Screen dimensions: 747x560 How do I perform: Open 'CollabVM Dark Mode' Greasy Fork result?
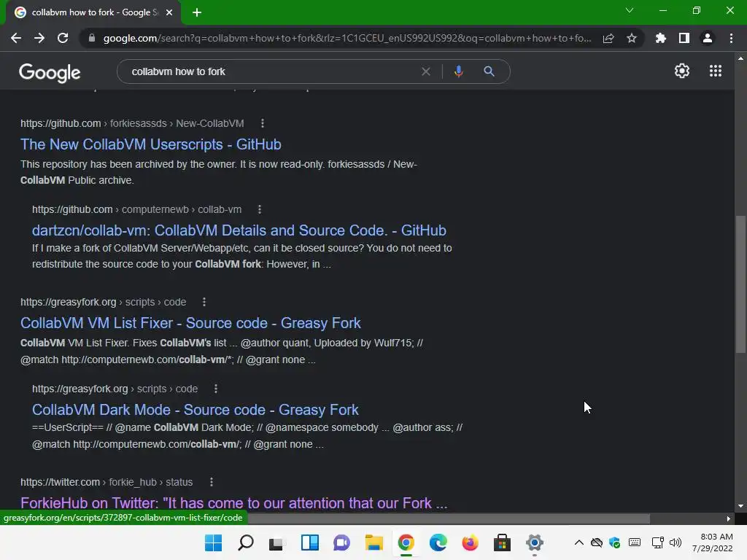click(x=196, y=410)
